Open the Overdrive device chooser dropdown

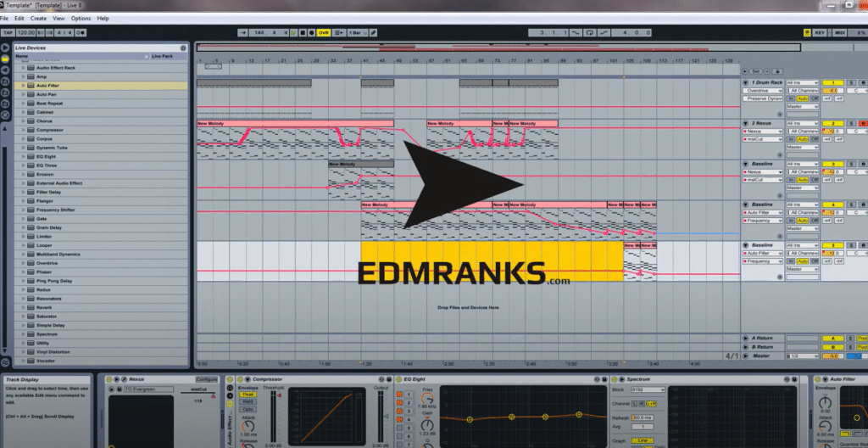763,91
